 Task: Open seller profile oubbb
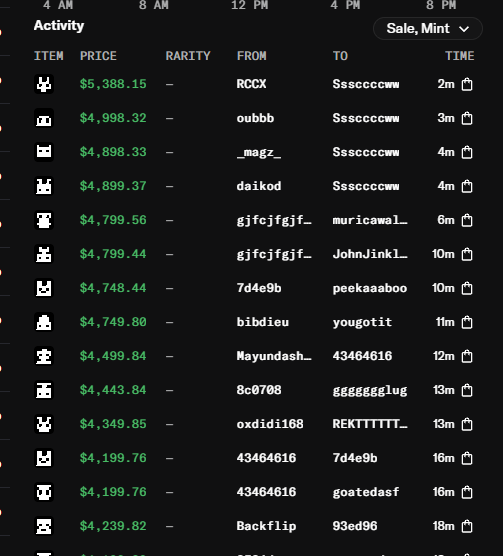[255, 118]
